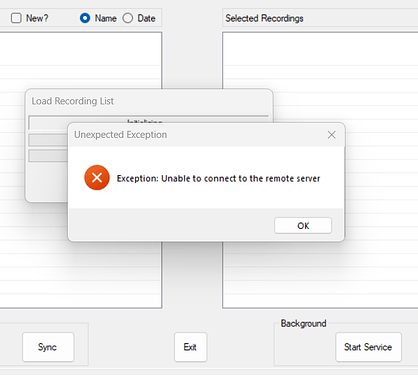Choose the Date radio option

[128, 18]
